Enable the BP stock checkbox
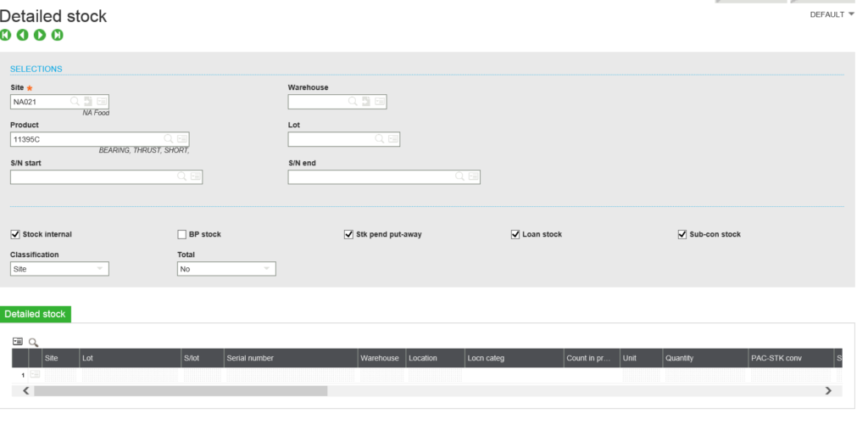Viewport: 868px width, 425px height. (x=181, y=234)
